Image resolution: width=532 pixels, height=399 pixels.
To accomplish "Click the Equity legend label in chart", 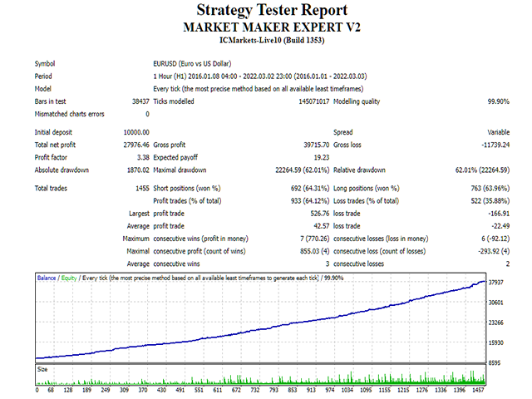I will point(69,278).
